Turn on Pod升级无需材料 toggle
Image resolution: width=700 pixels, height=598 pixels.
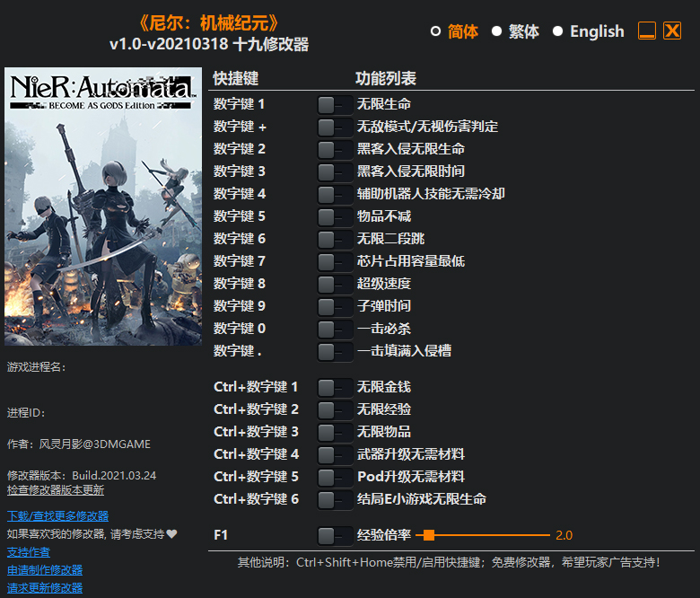coord(335,477)
